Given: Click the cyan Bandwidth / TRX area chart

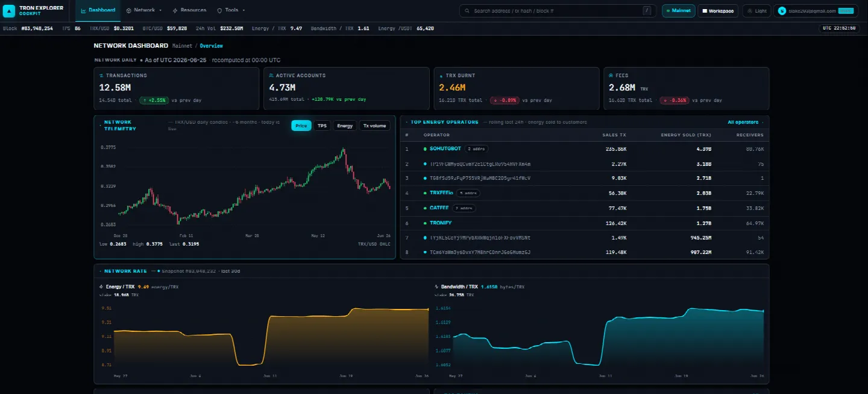Looking at the screenshot, I should [609, 337].
